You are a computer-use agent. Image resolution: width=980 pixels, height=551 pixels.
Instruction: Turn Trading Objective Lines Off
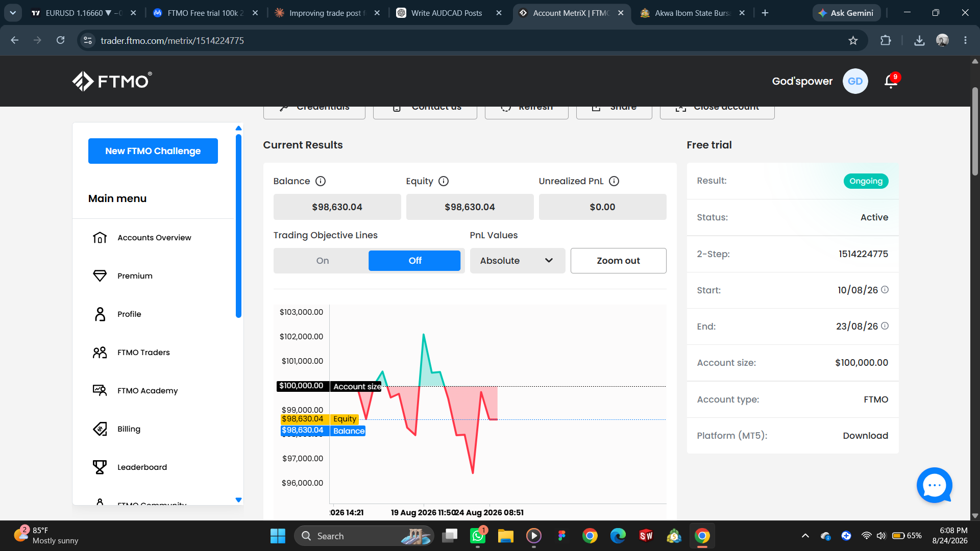pos(414,261)
